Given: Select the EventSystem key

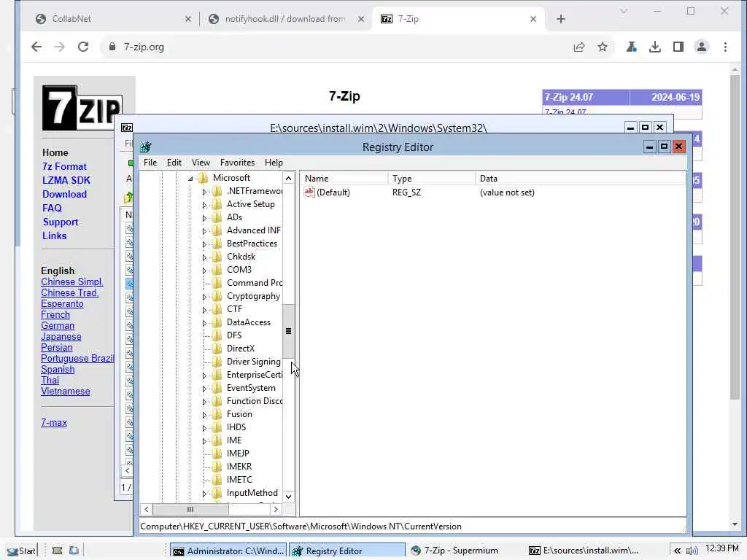Looking at the screenshot, I should point(251,388).
